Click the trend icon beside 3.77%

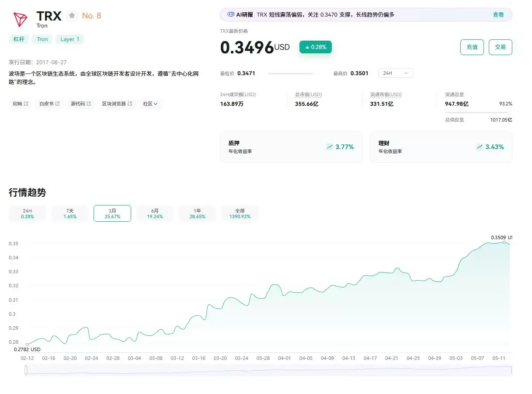(x=330, y=147)
